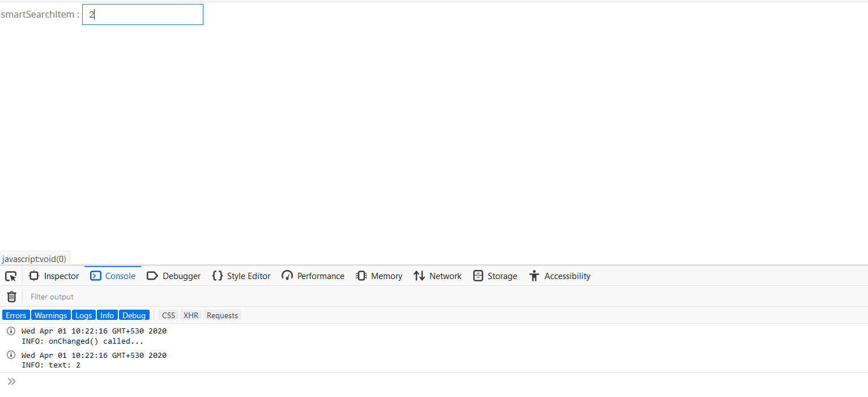Open the Network tab
The image size is (868, 397).
point(438,276)
